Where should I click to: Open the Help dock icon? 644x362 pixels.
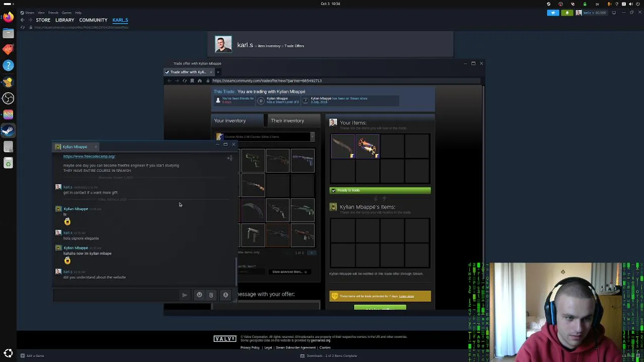point(8,65)
